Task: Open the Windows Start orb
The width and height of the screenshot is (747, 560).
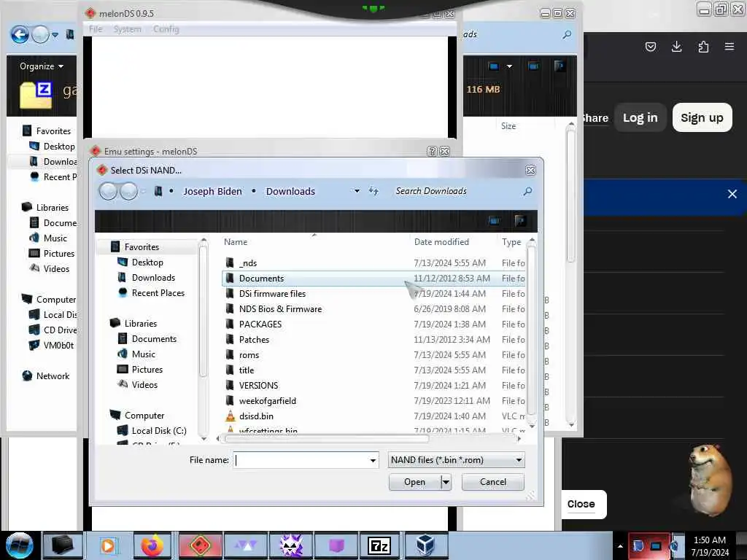Action: click(x=20, y=545)
